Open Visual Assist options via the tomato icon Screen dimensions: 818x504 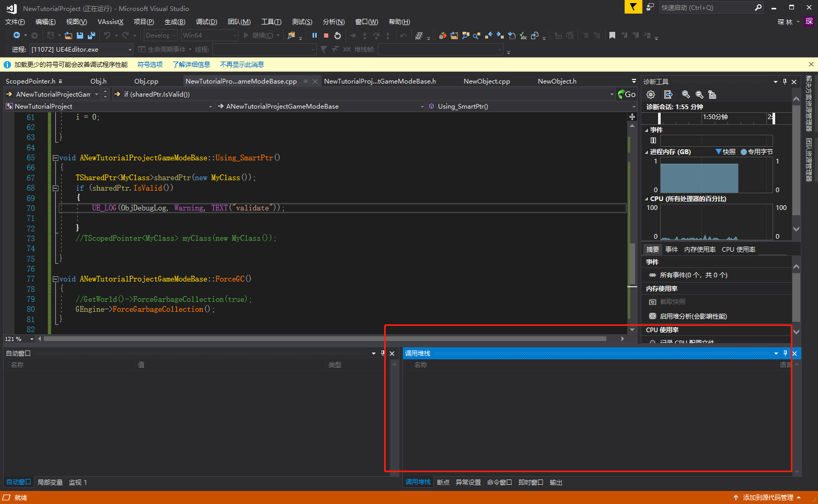point(442,36)
